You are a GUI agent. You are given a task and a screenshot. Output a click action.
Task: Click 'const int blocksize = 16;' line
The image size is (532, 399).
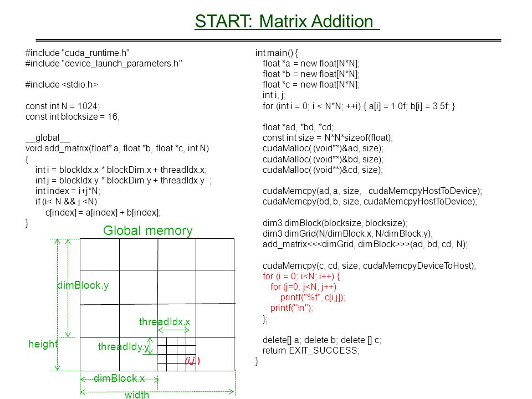coord(72,116)
